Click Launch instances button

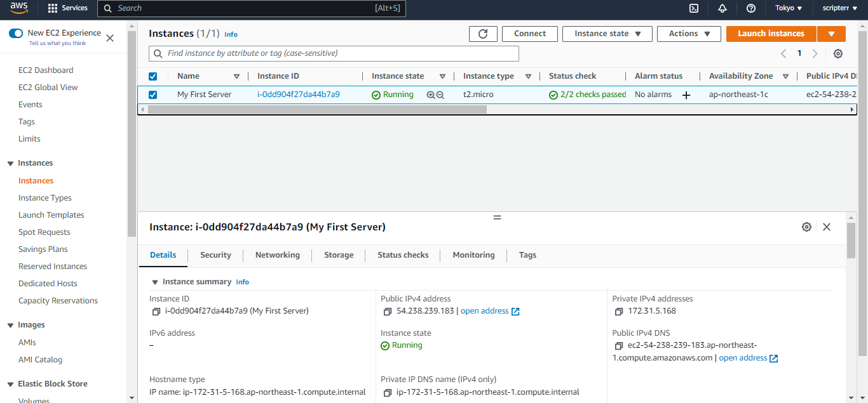[771, 34]
